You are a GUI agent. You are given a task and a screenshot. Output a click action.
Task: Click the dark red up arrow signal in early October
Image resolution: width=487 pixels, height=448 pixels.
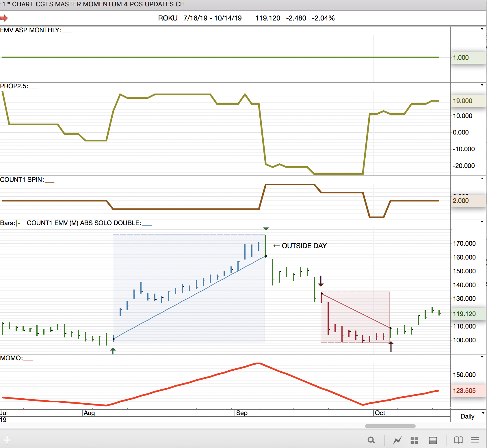391,346
